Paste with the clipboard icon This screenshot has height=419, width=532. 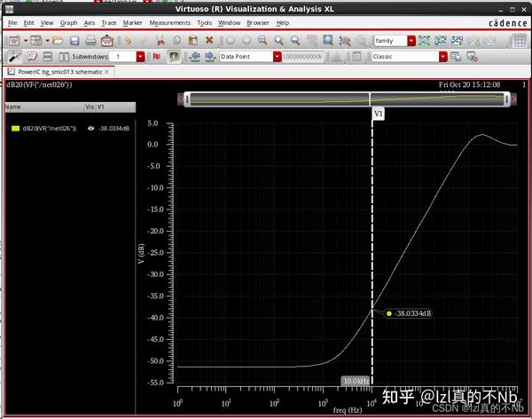(192, 41)
